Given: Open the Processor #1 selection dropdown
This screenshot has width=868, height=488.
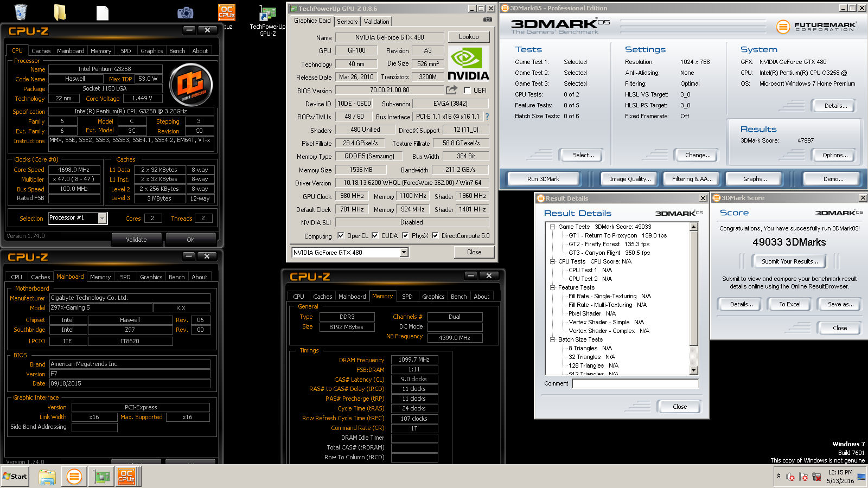Looking at the screenshot, I should click(102, 218).
